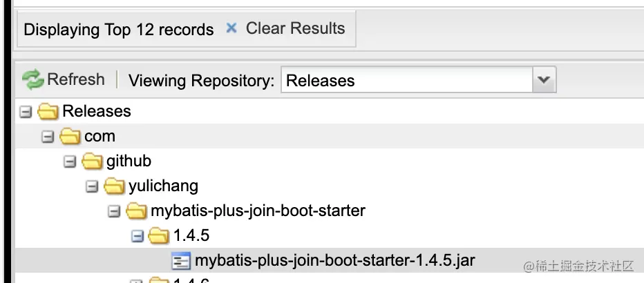
Task: Click the Refresh button label
Action: (76, 79)
